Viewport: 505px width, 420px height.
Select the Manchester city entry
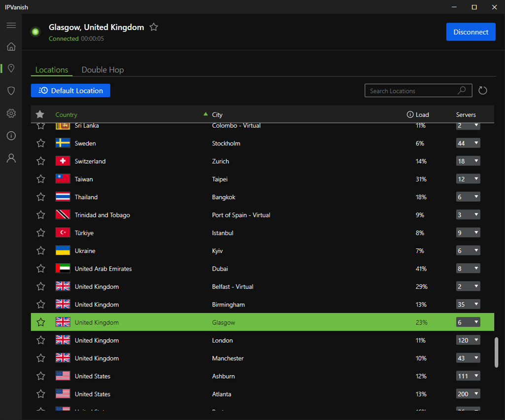tap(228, 358)
